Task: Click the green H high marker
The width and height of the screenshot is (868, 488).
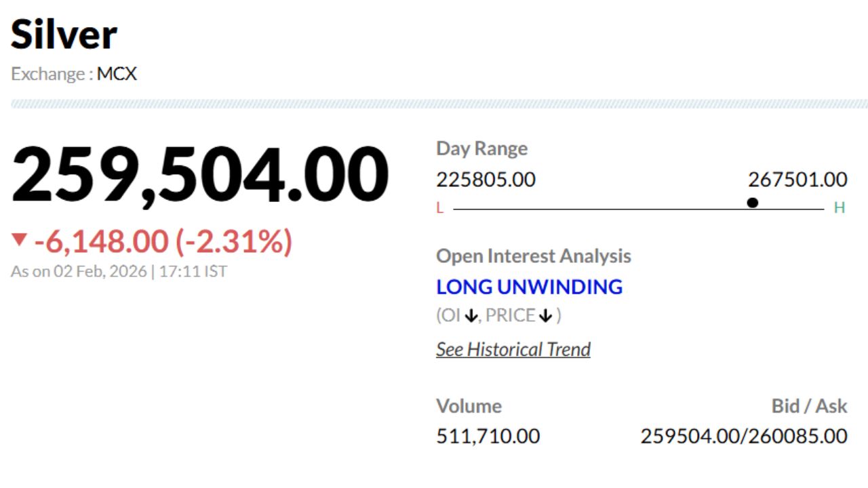Action: point(840,208)
